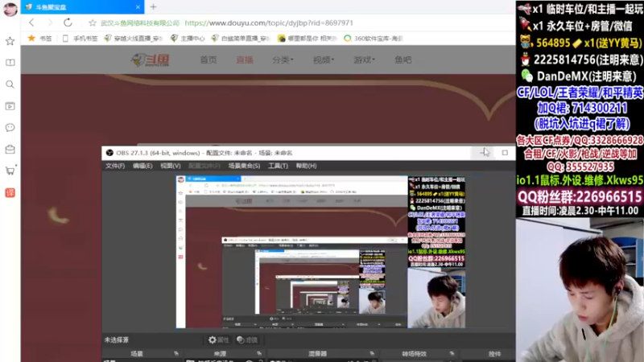
Task: Expand the 视频 dropdown on Douyu
Action: coord(324,60)
